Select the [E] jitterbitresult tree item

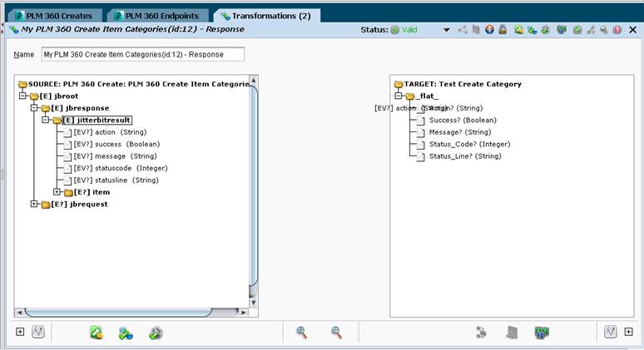pos(97,120)
